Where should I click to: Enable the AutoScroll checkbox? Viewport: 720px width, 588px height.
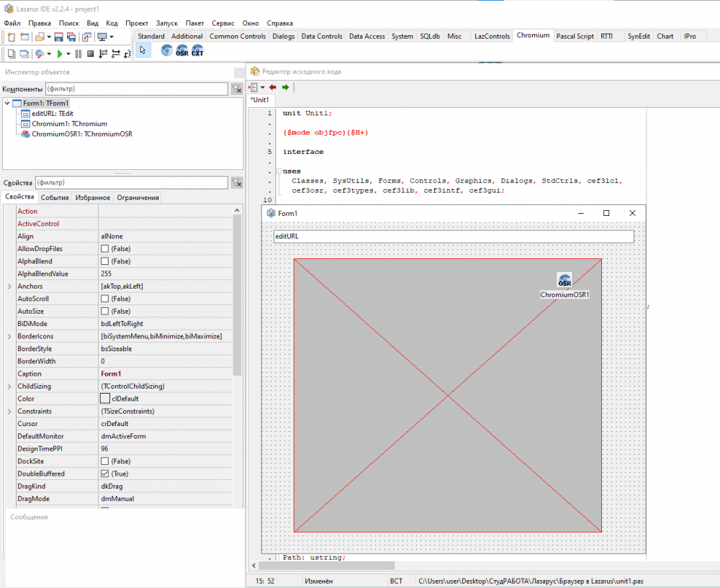coord(105,299)
